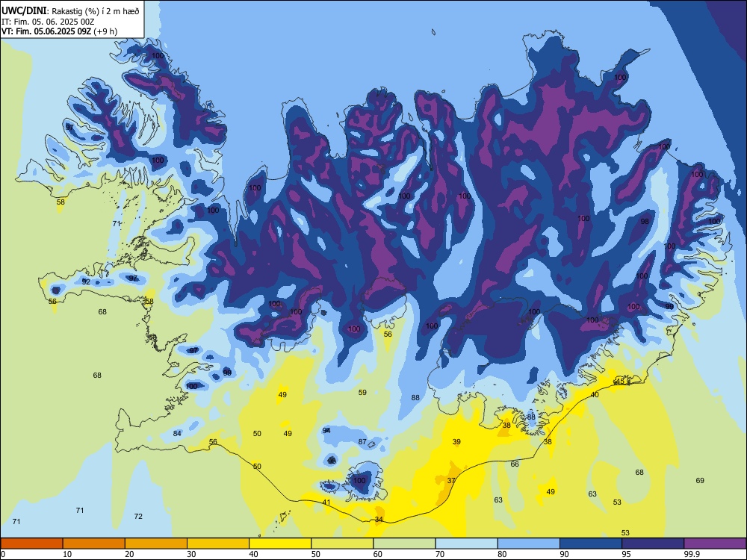Click the humidity value 37 on the map
The height and width of the screenshot is (560, 747).
(451, 480)
